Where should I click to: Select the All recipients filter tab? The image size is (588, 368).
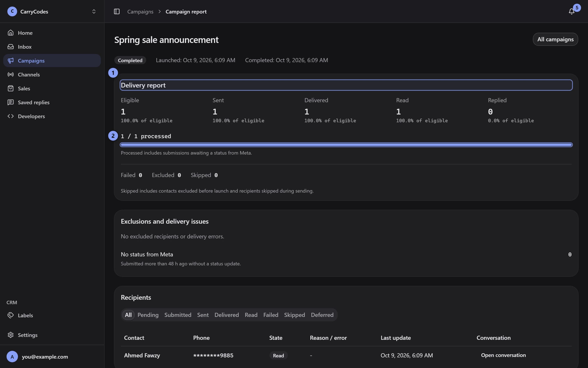tap(128, 315)
